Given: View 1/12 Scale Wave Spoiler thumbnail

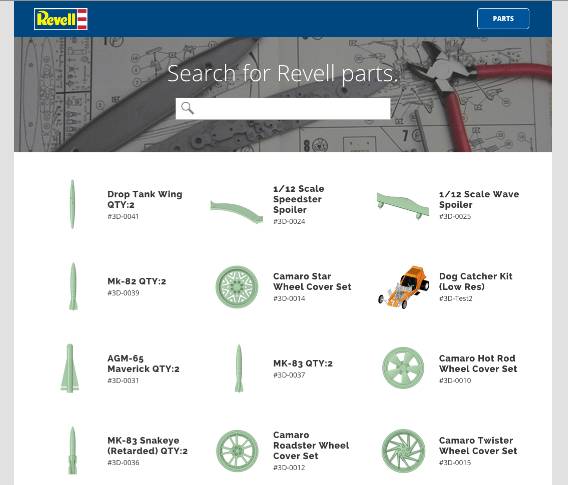Looking at the screenshot, I should click(403, 205).
